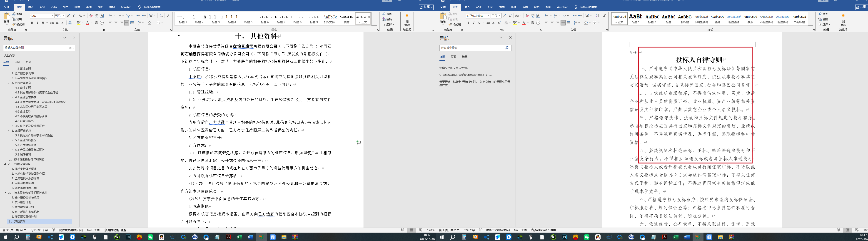868x241 pixels.
Task: Collapse the 八、技术支持资料 heading in navigation
Action: [5, 164]
